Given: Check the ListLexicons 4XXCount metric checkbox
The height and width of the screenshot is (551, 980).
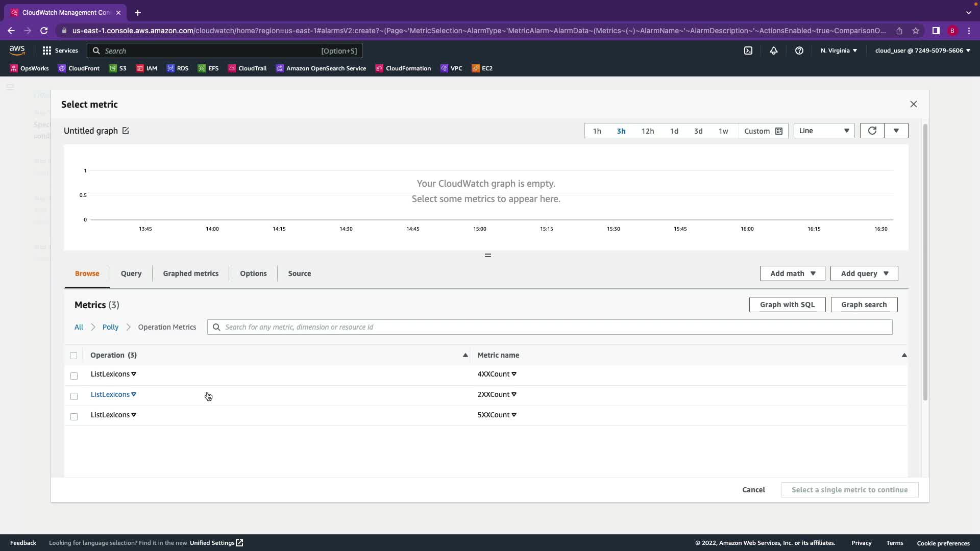Looking at the screenshot, I should pos(74,376).
